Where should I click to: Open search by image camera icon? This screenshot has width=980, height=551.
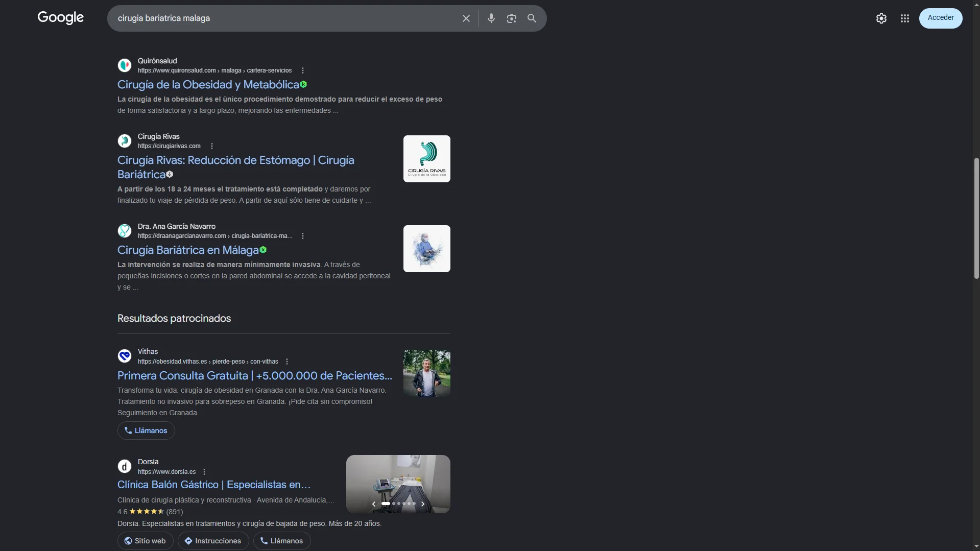tap(511, 18)
